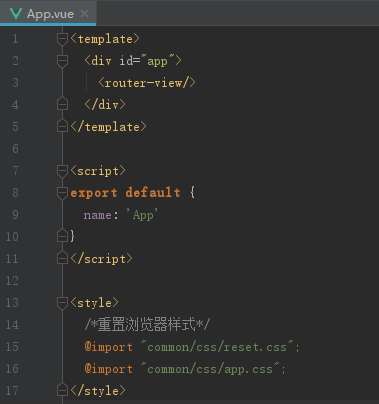Click line number 9 in gutter
The height and width of the screenshot is (404, 379).
(x=15, y=215)
